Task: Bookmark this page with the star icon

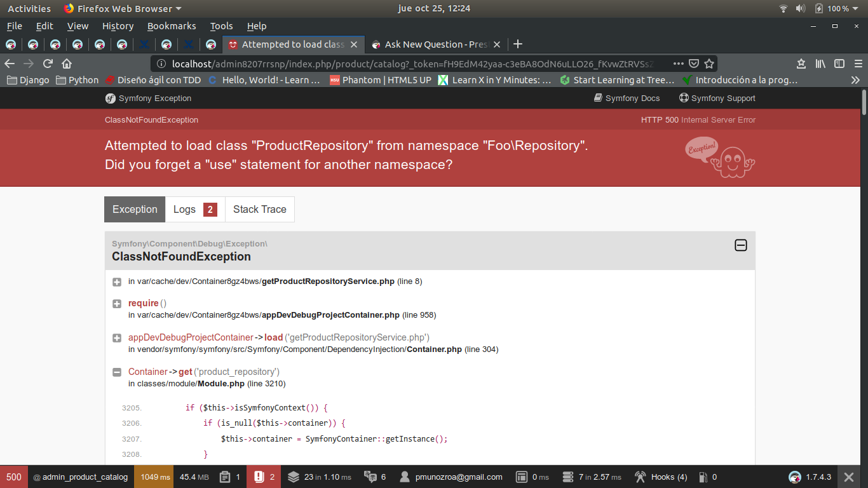Action: (709, 64)
